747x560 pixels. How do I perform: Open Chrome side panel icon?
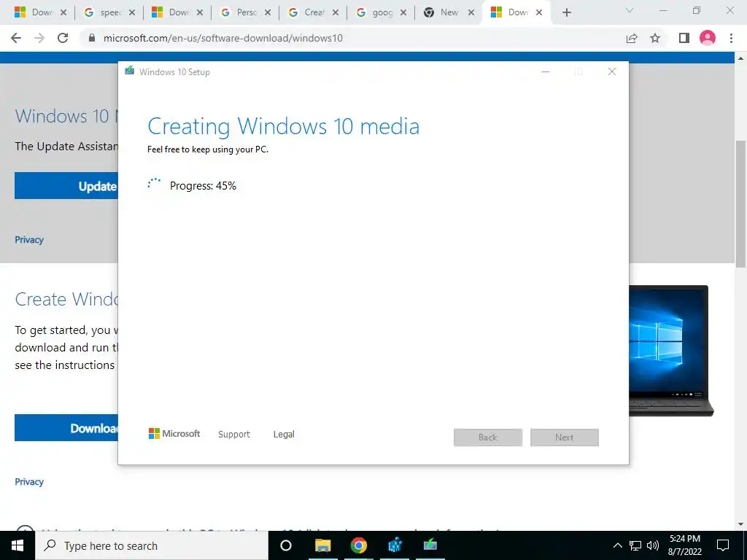[684, 38]
